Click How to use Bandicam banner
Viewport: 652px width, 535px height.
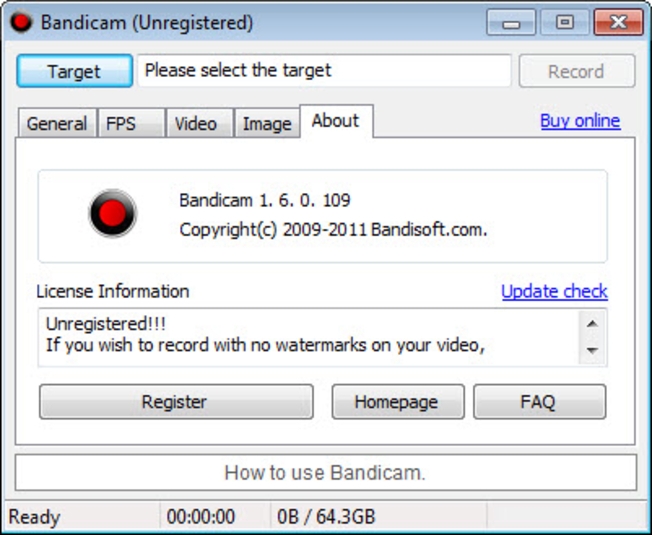pyautogui.click(x=325, y=473)
